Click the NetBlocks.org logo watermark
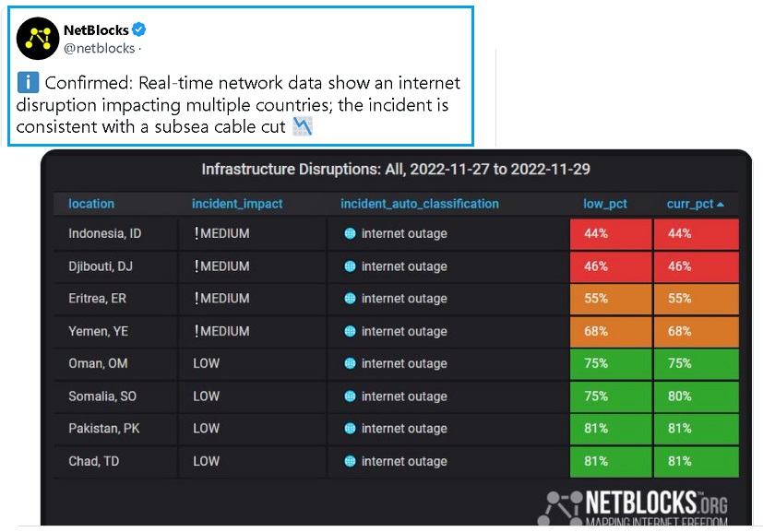 (637, 508)
